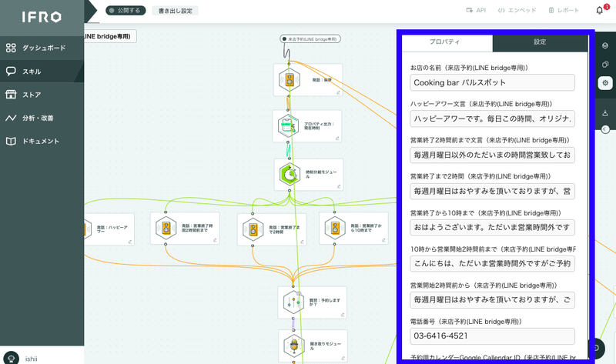Click the 書き出し設定 button

(176, 11)
